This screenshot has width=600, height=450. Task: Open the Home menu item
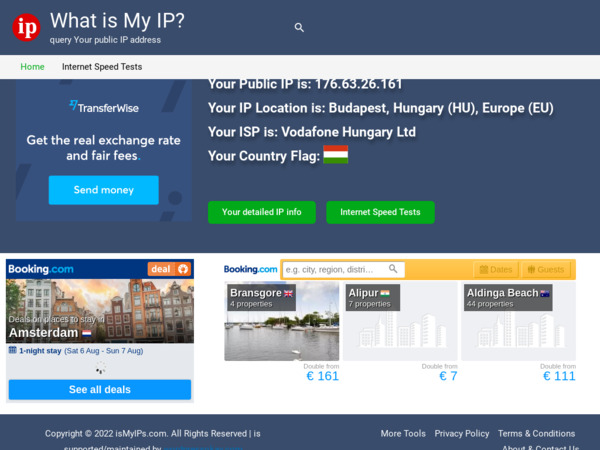click(x=33, y=67)
